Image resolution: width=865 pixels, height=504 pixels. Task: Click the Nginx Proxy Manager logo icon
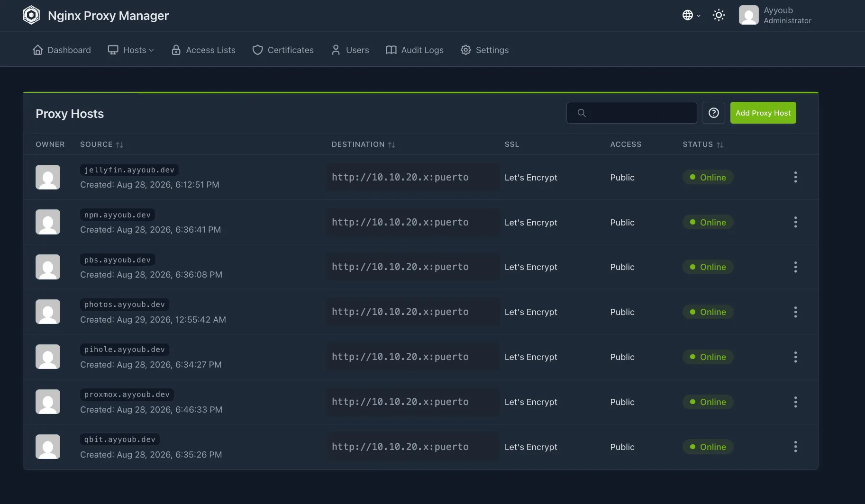pyautogui.click(x=31, y=15)
